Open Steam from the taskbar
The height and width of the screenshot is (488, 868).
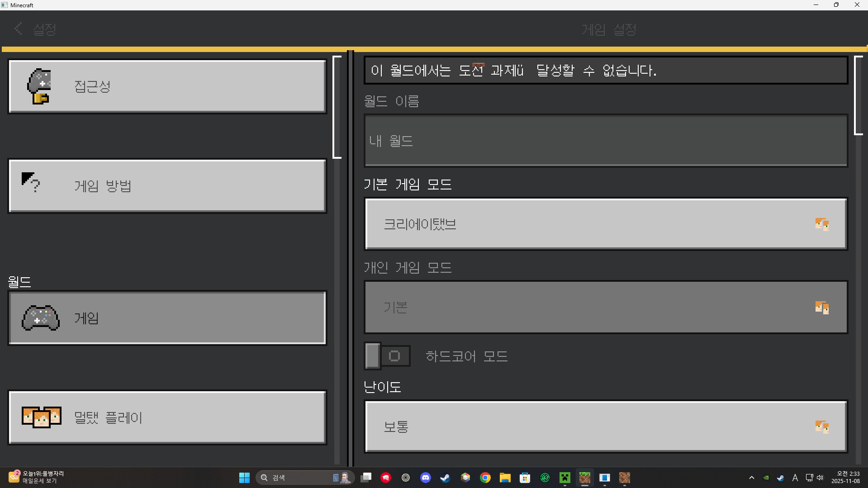pyautogui.click(x=445, y=478)
